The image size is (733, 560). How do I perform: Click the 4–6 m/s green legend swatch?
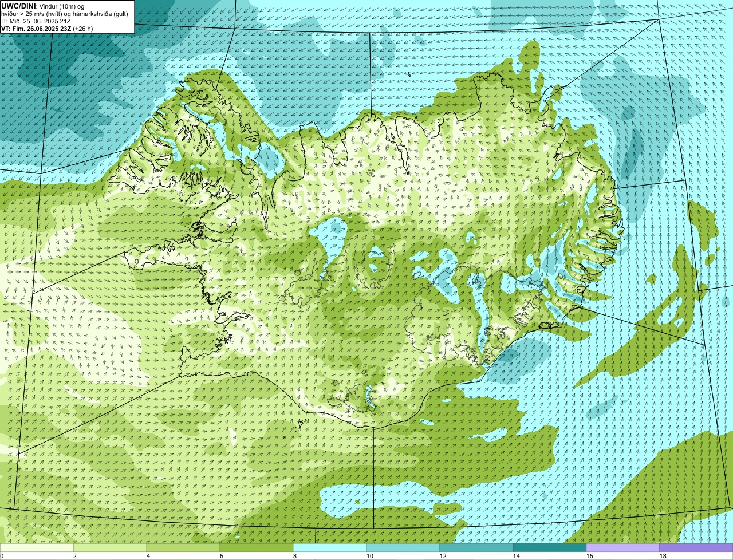coord(183,547)
